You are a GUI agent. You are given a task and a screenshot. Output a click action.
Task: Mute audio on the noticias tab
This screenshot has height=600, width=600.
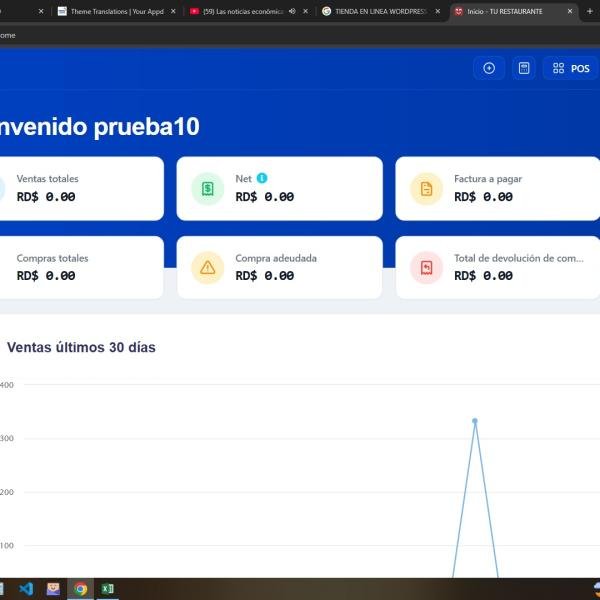[292, 11]
